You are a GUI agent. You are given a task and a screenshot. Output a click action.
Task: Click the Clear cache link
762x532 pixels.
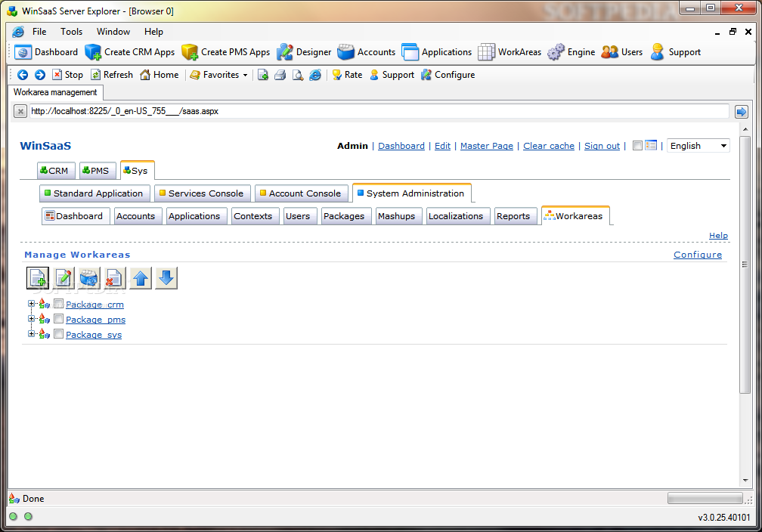click(549, 146)
